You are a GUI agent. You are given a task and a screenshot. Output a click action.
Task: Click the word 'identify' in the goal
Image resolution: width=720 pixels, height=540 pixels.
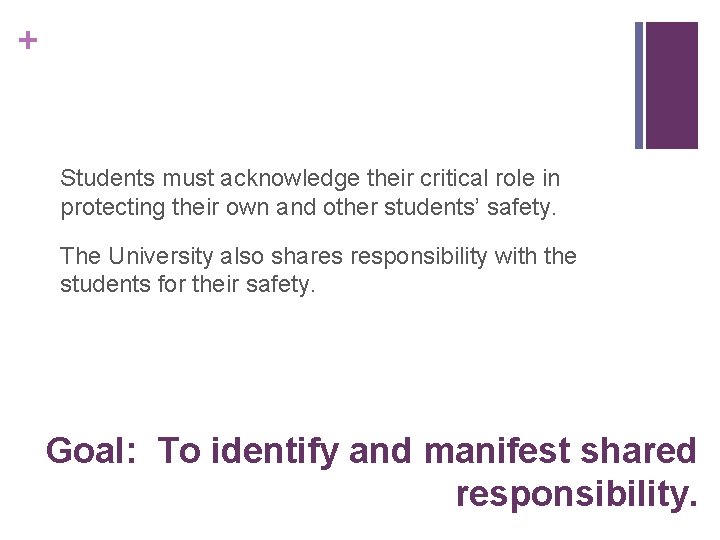pyautogui.click(x=275, y=452)
